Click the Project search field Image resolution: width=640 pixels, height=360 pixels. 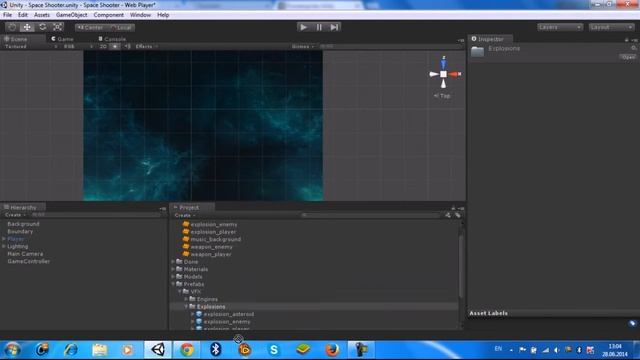coord(371,215)
